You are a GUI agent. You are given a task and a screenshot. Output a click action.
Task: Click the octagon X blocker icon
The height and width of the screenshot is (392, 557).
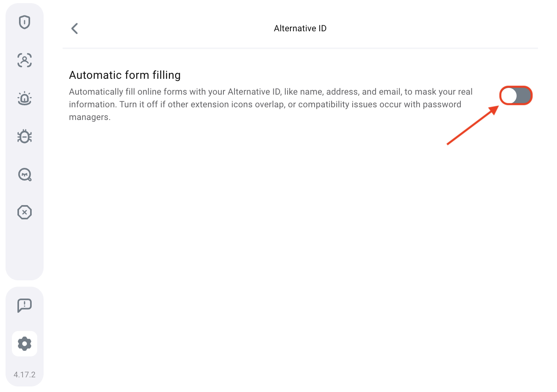coord(25,212)
